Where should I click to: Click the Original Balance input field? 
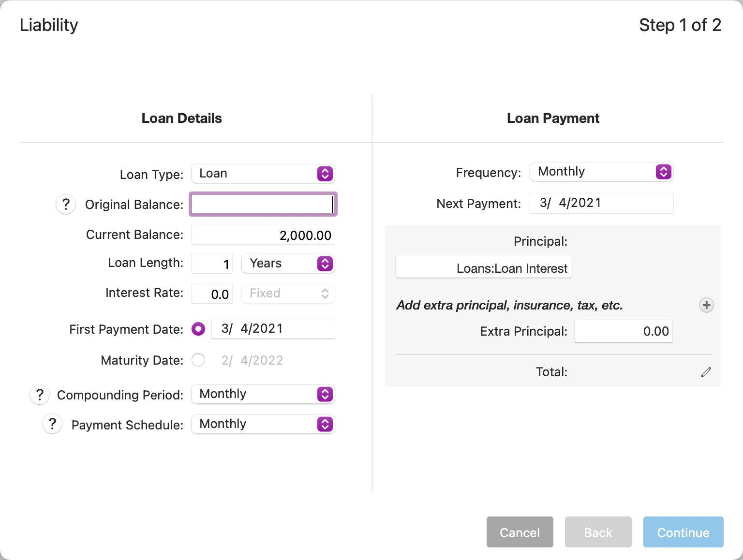263,205
